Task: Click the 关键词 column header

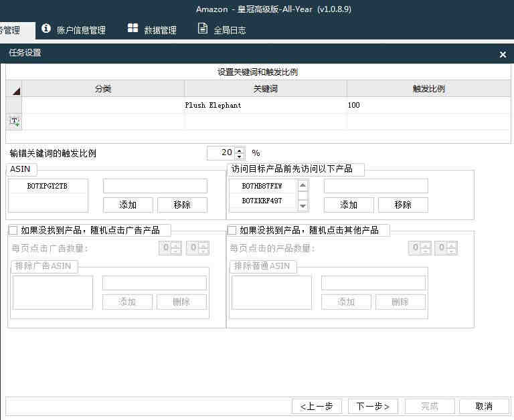Action: pyautogui.click(x=266, y=89)
